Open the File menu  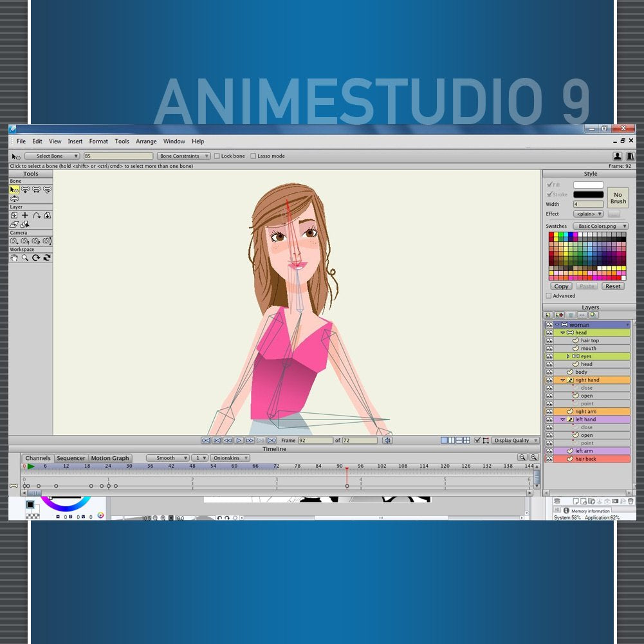(21, 142)
